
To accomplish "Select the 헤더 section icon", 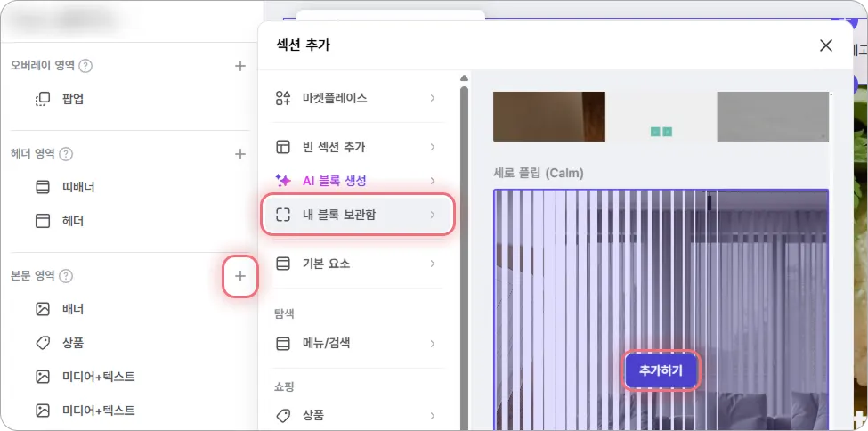I will 43,221.
